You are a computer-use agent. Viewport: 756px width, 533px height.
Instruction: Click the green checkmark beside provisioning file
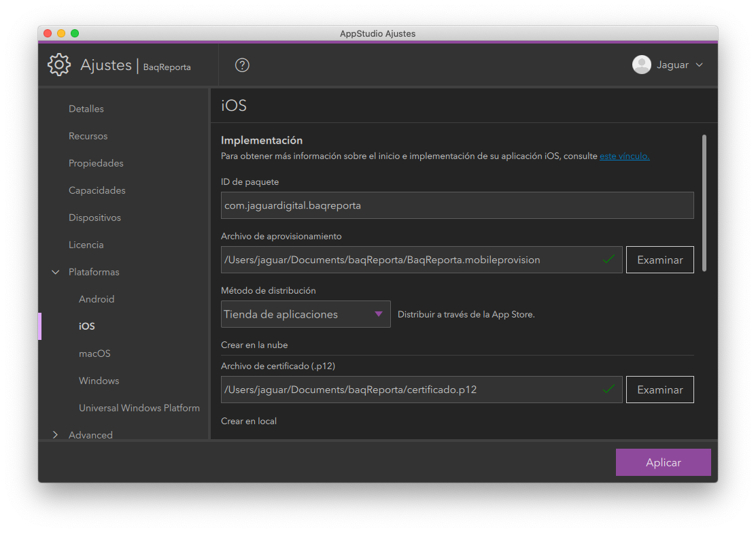(x=608, y=259)
